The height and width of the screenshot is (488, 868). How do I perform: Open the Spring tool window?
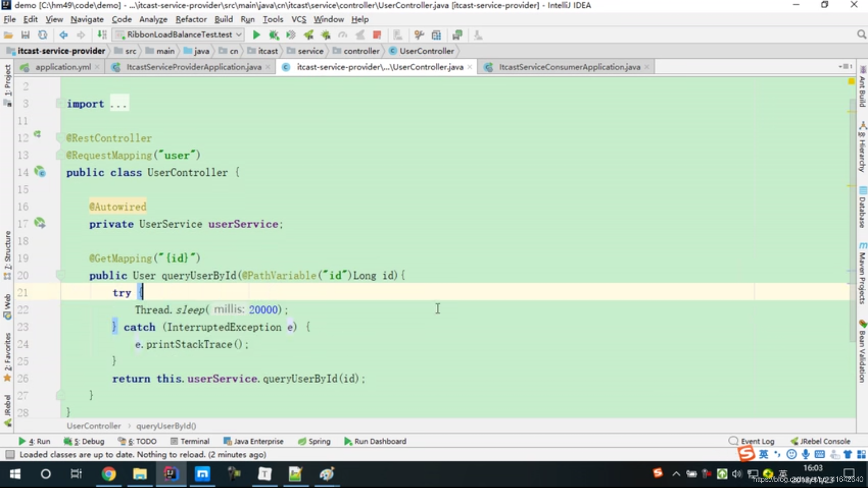(314, 441)
